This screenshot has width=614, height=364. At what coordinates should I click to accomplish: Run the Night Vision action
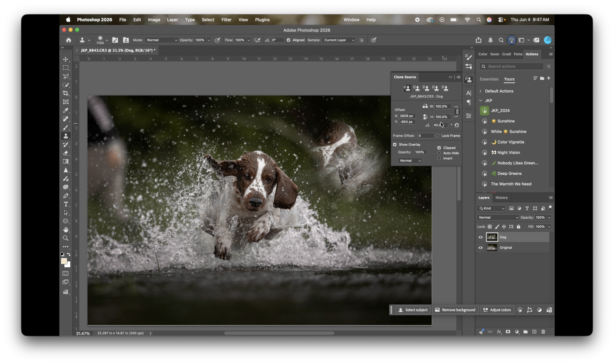tap(506, 153)
